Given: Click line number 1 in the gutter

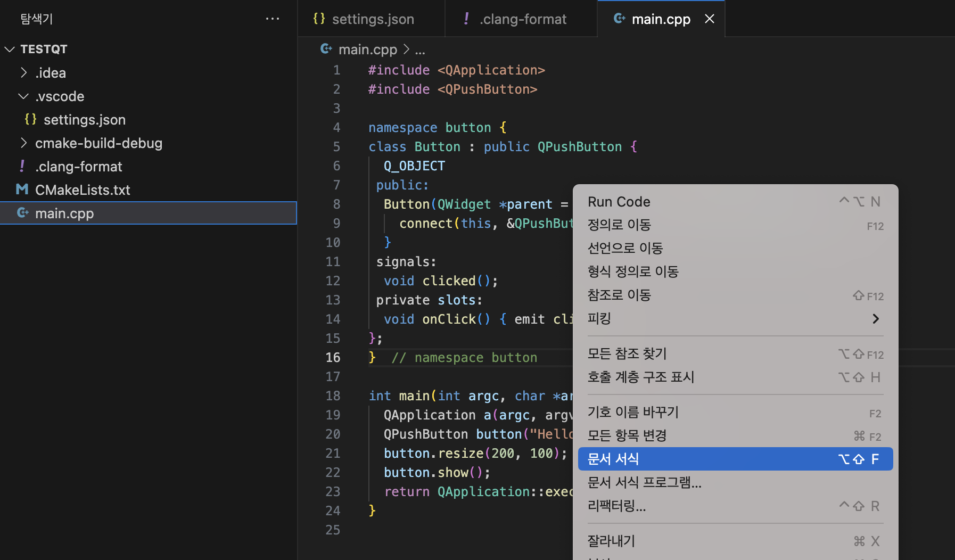Looking at the screenshot, I should (336, 70).
